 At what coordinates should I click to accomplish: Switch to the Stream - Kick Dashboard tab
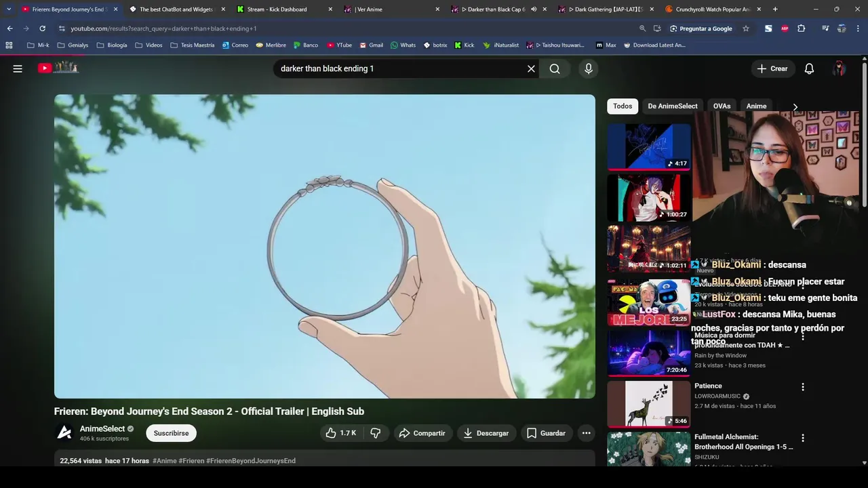click(x=285, y=9)
